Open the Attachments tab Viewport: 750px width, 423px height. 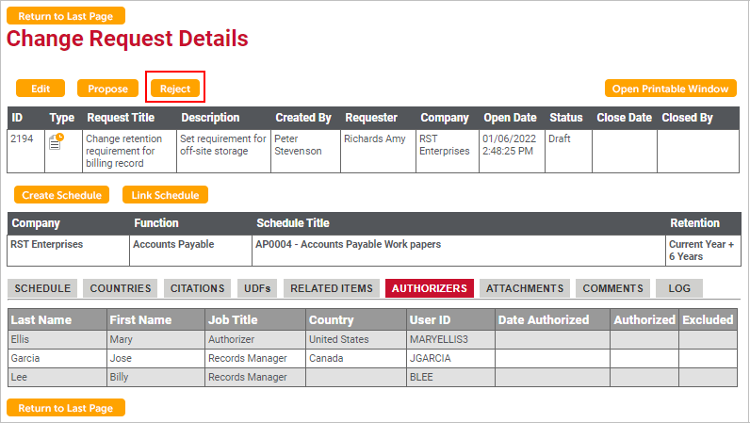(524, 288)
